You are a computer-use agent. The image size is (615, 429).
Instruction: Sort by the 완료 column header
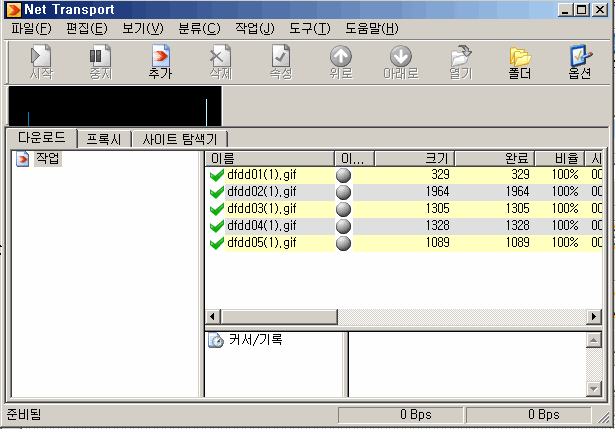click(x=495, y=158)
